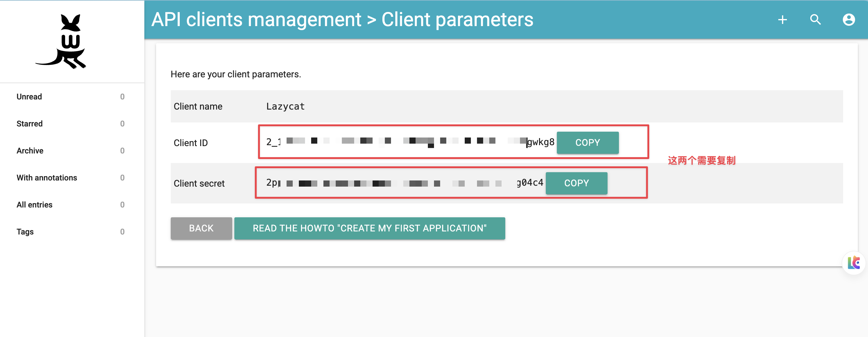Screen dimensions: 868x337
Task: Copy the Client secret value
Action: tap(576, 183)
